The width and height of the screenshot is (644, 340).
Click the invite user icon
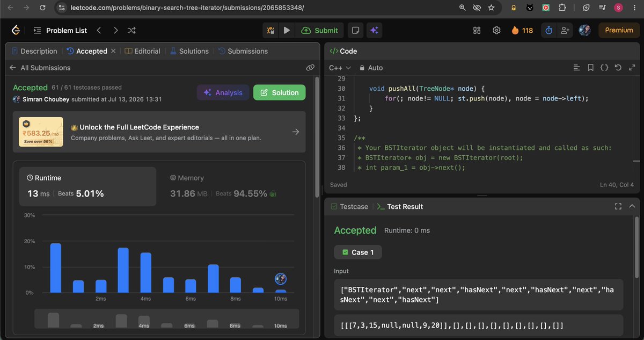click(565, 31)
